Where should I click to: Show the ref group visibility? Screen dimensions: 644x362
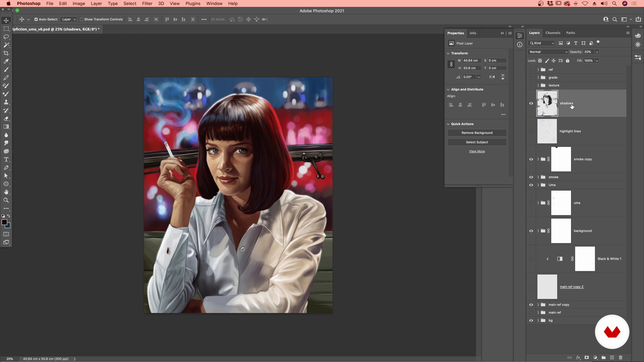[x=531, y=69]
